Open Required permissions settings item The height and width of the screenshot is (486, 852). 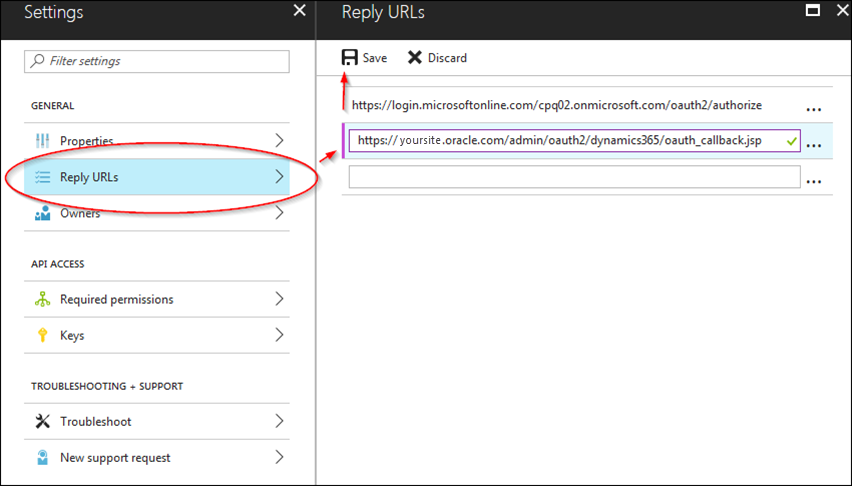(156, 299)
